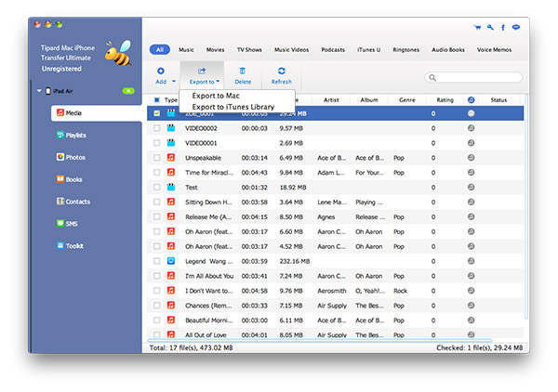Click the TV type icon for Legend Wang

171,261
